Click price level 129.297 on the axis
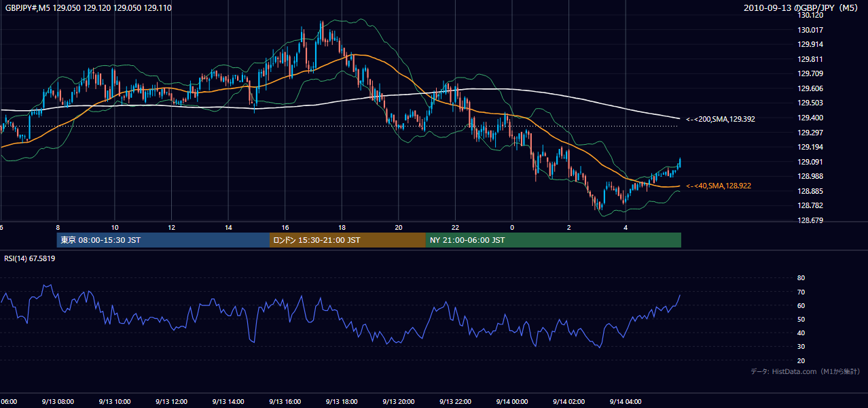868x408 pixels. pos(810,133)
